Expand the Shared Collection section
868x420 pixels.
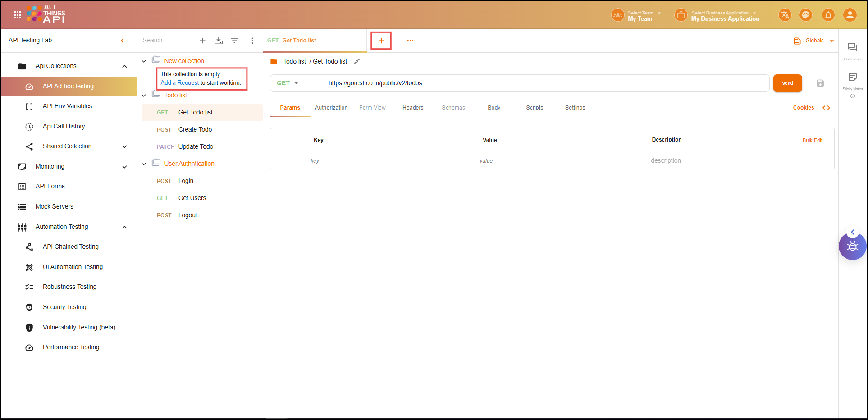pos(124,146)
